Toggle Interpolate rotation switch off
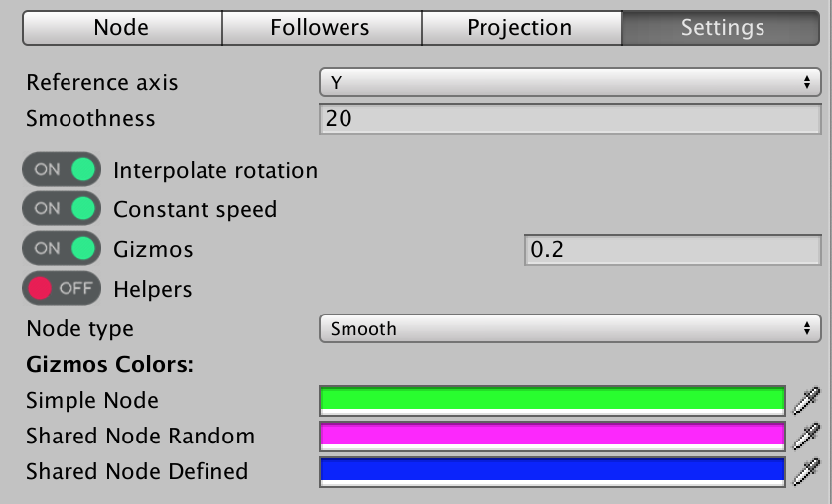The image size is (832, 504). (63, 170)
